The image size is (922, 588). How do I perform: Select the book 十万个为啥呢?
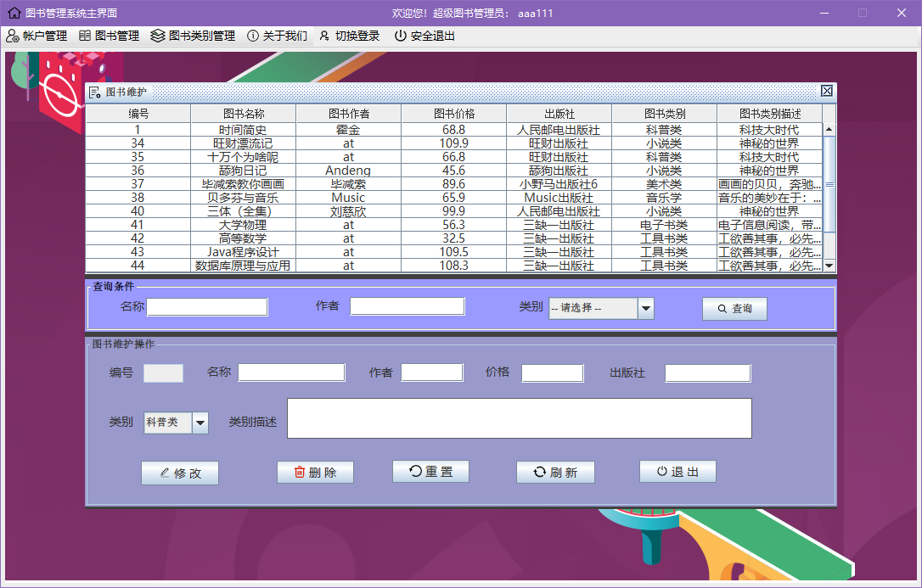244,157
